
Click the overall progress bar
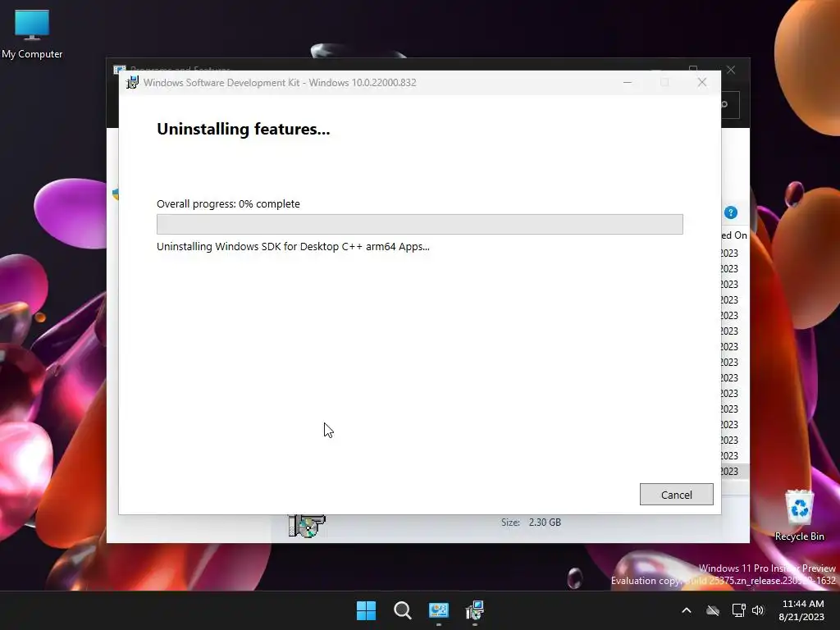click(419, 224)
